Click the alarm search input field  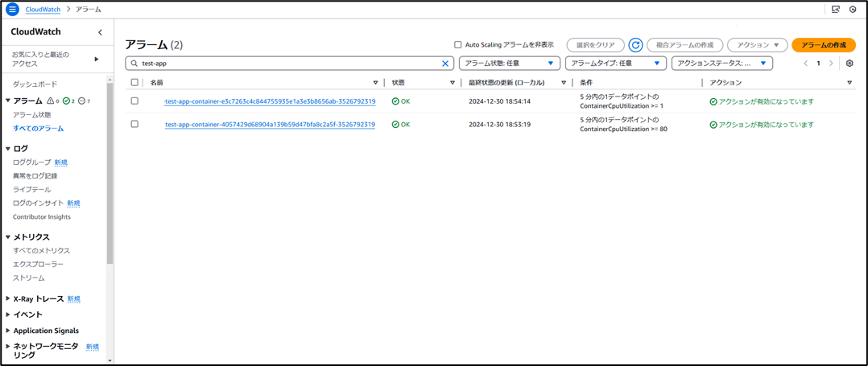pyautogui.click(x=290, y=63)
